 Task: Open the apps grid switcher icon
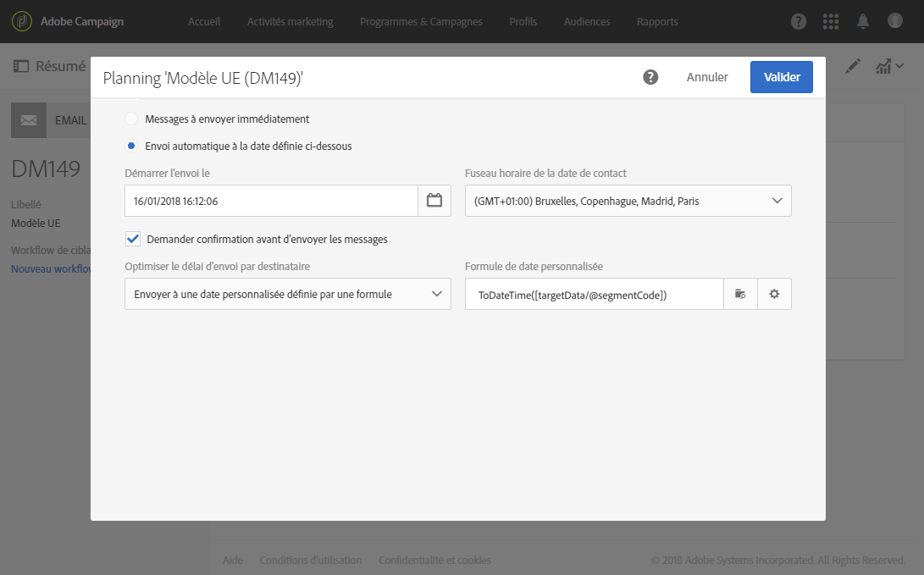click(831, 21)
